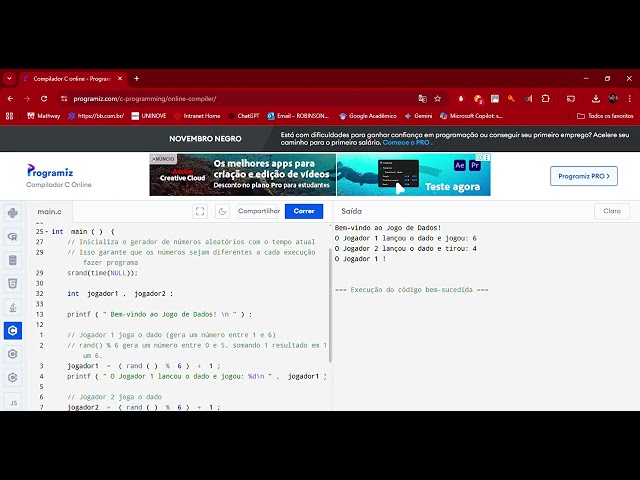Image resolution: width=640 pixels, height=480 pixels.
Task: Open the Microsoft Copilot bookmark
Action: click(x=472, y=116)
